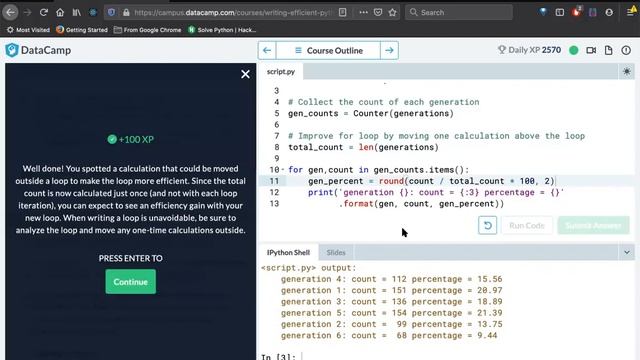Click the purple extension icon in browser toolbar

click(x=593, y=13)
